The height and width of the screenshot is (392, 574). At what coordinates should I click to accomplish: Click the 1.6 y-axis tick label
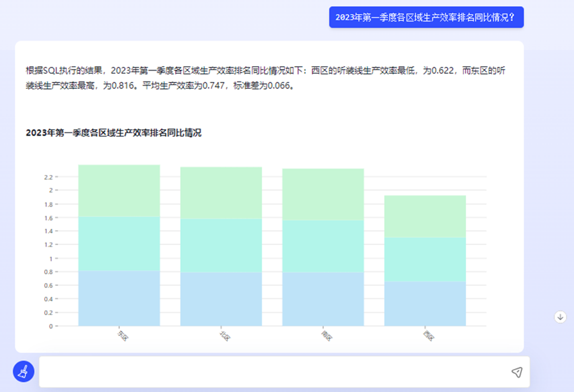48,218
